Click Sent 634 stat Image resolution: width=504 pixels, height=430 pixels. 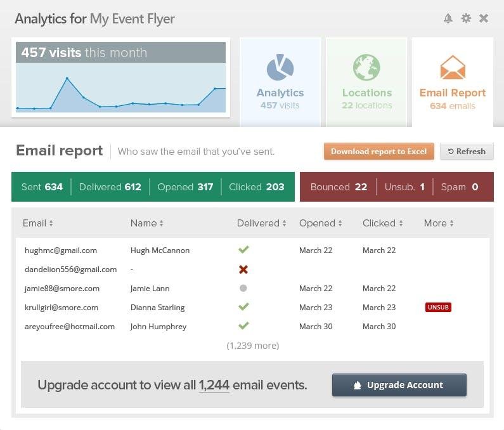point(42,187)
